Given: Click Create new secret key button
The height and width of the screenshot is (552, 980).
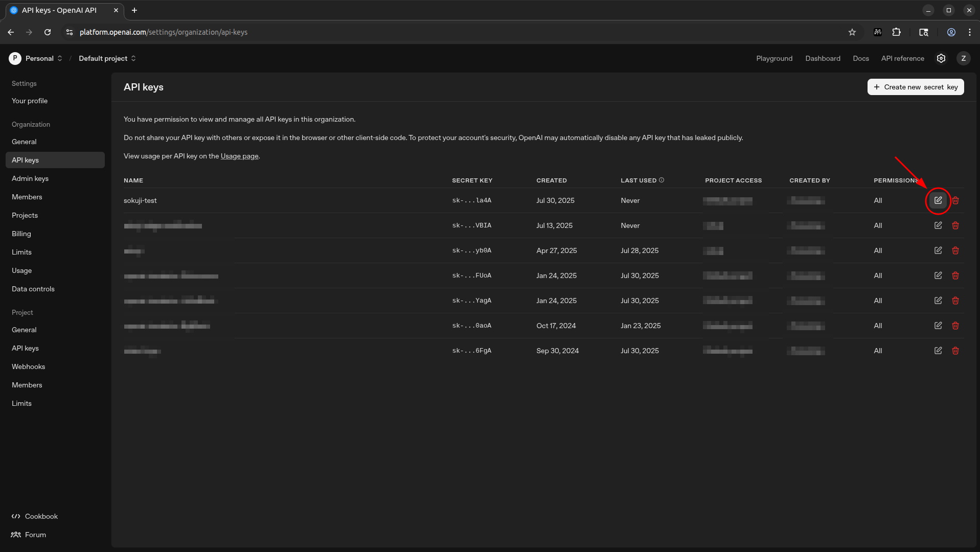Looking at the screenshot, I should tap(915, 87).
